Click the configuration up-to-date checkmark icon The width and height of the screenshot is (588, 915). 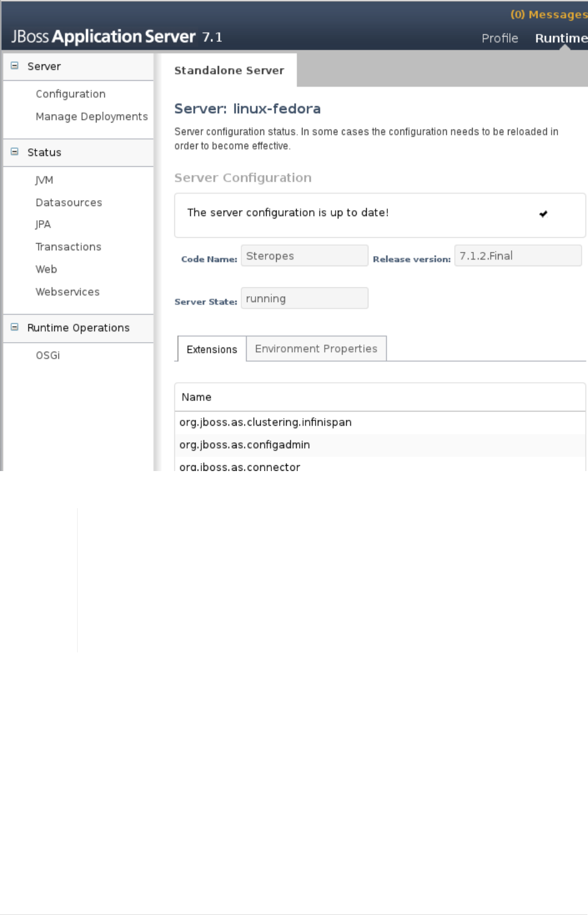543,214
